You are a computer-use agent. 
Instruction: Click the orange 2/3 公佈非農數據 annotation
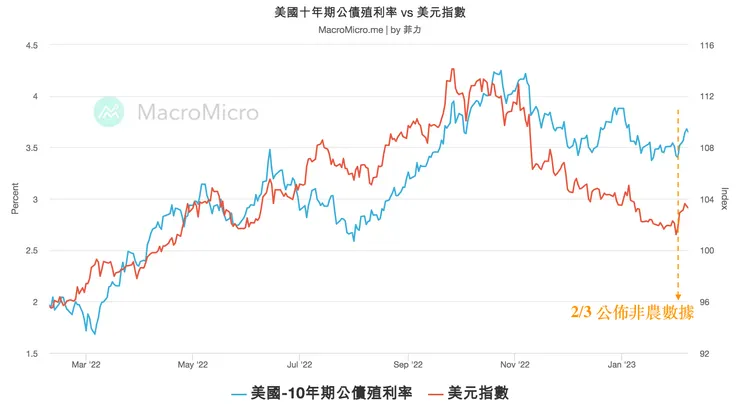pyautogui.click(x=632, y=312)
